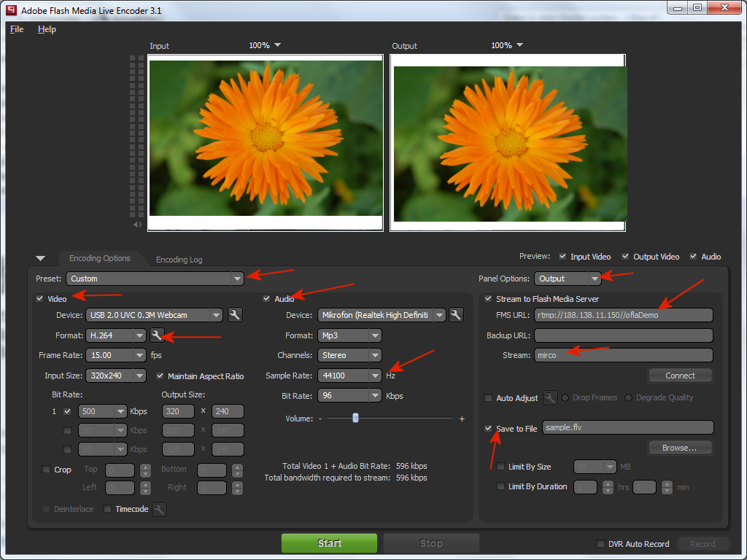This screenshot has height=560, width=747.
Task: Click the audio Volume slider handle
Action: click(355, 418)
